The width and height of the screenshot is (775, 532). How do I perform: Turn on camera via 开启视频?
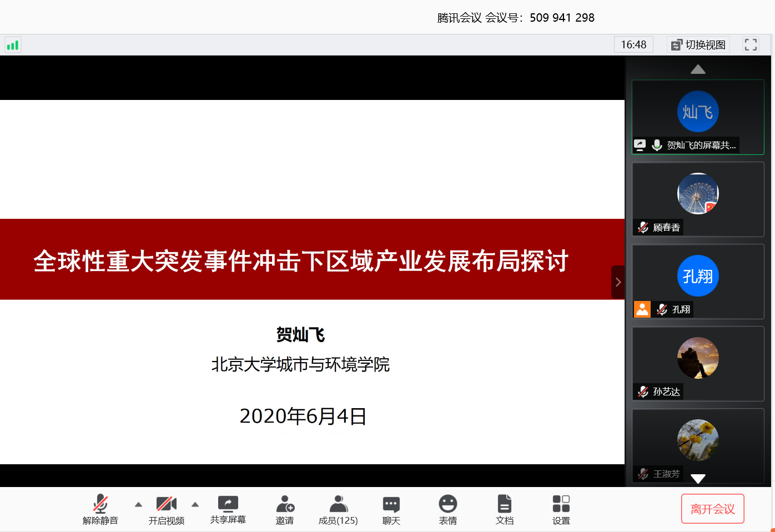pyautogui.click(x=166, y=504)
